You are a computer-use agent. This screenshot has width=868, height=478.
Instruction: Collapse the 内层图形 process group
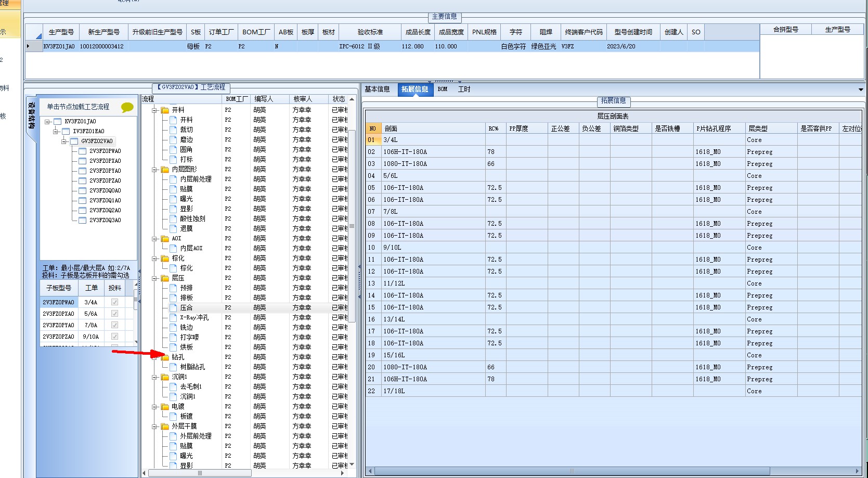point(154,170)
